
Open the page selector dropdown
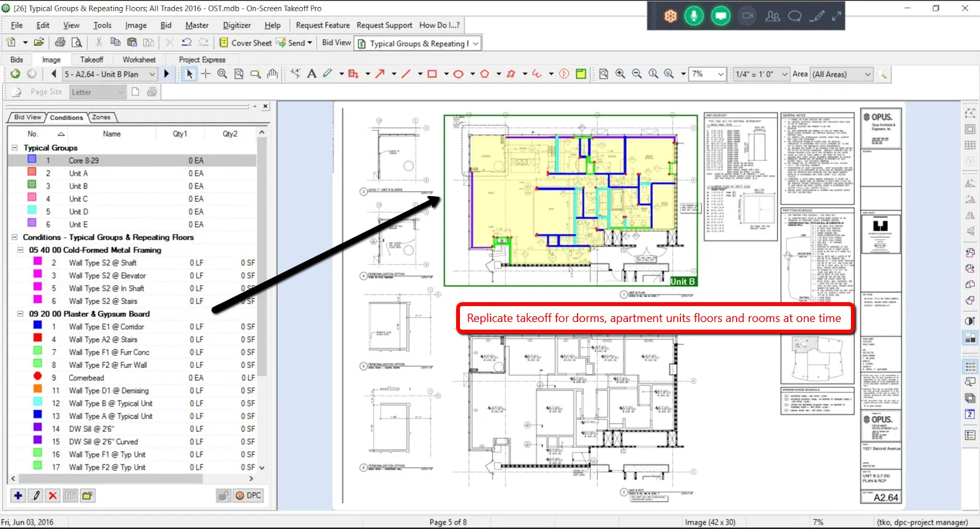pos(152,74)
